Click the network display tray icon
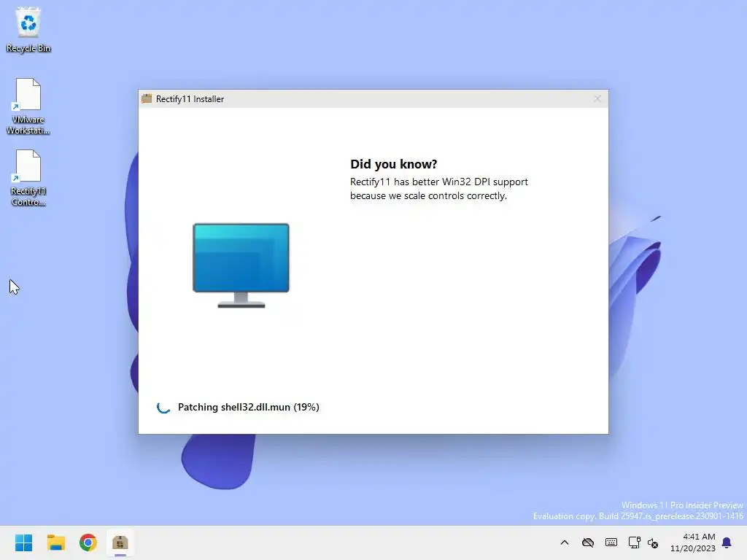Image resolution: width=747 pixels, height=560 pixels. (x=634, y=542)
